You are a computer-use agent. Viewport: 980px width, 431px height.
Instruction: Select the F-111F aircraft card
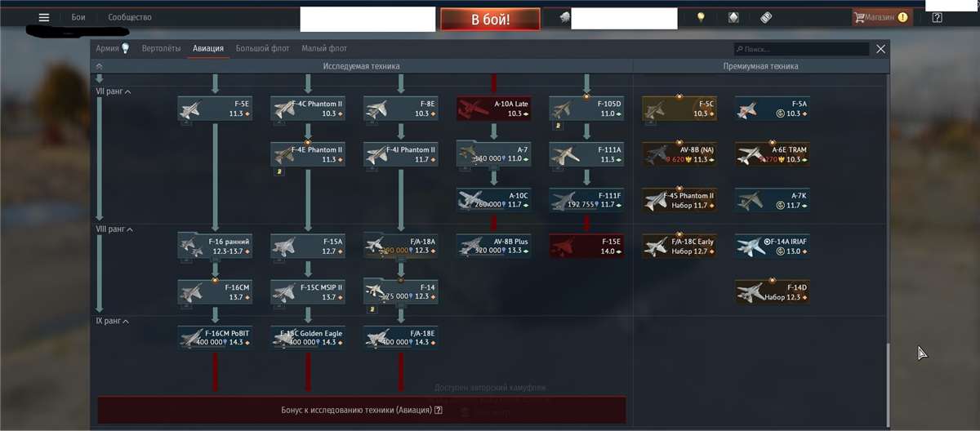586,200
